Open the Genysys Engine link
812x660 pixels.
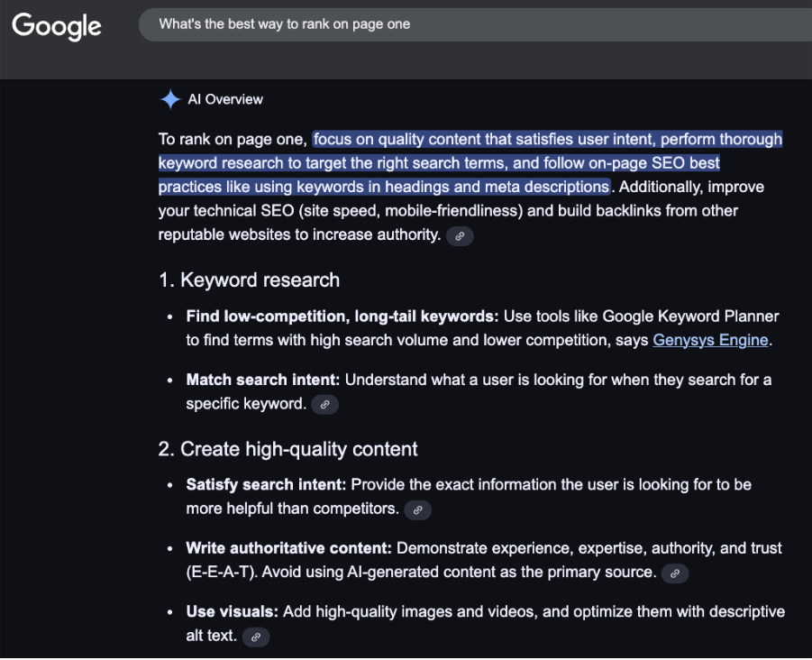coord(710,341)
